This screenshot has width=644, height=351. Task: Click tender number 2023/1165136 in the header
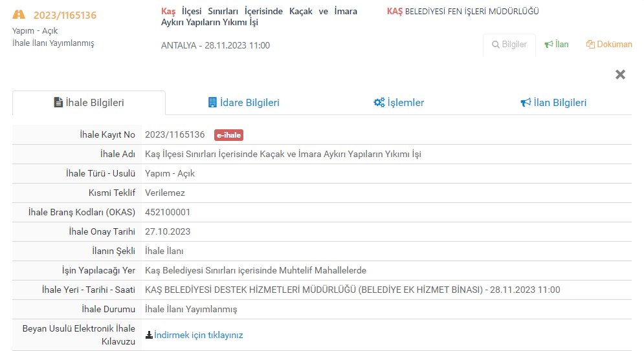pos(65,15)
